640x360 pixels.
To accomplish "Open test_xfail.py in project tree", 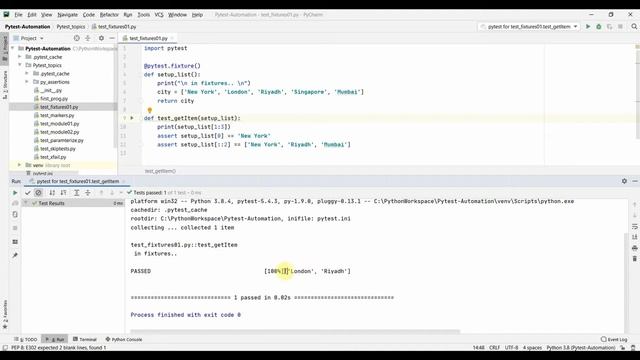I will pos(53,157).
